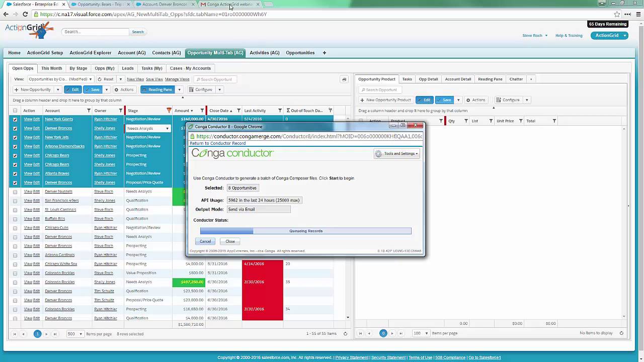Check the San Francisco 49ers row checkbox
The height and width of the screenshot is (362, 644).
pos(15,201)
